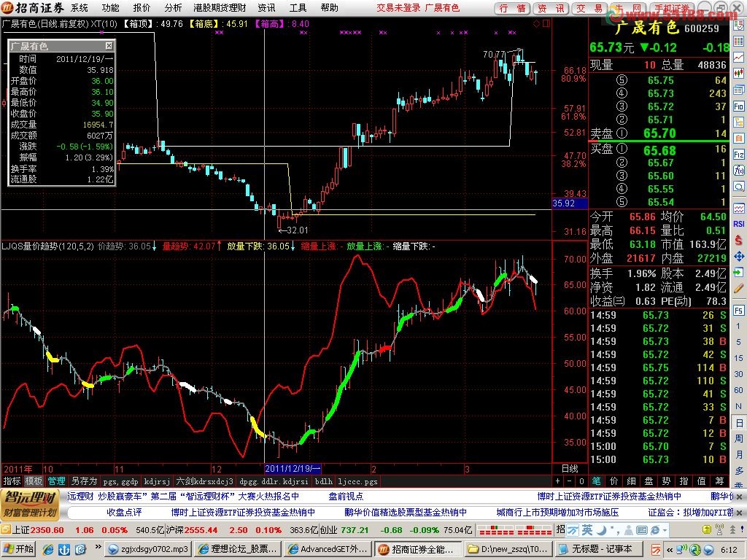Image resolution: width=747 pixels, height=560 pixels.
Task: Click 管理 template management tab
Action: (56, 481)
